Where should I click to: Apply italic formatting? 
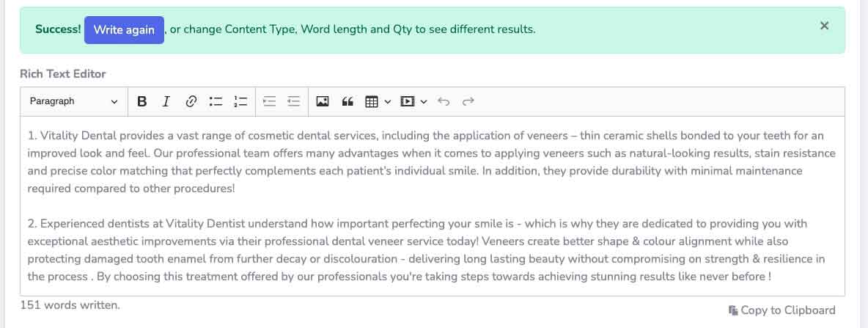pyautogui.click(x=166, y=101)
